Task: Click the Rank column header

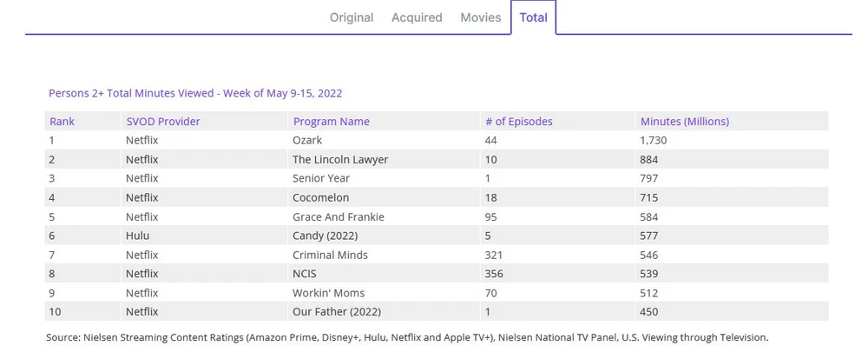Action: click(x=62, y=122)
